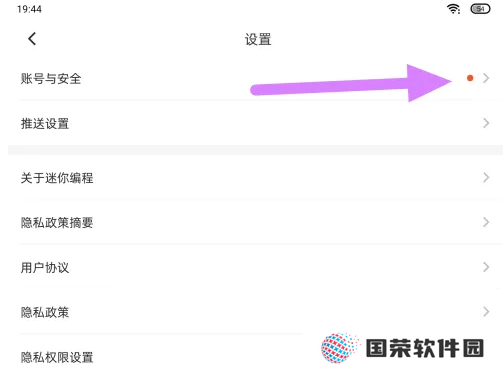Expand 关于迷你编程 via its chevron
503x374 pixels.
[486, 177]
